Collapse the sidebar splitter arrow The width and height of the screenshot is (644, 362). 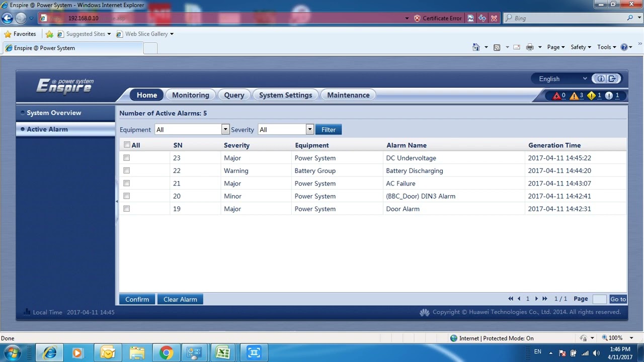pyautogui.click(x=117, y=201)
